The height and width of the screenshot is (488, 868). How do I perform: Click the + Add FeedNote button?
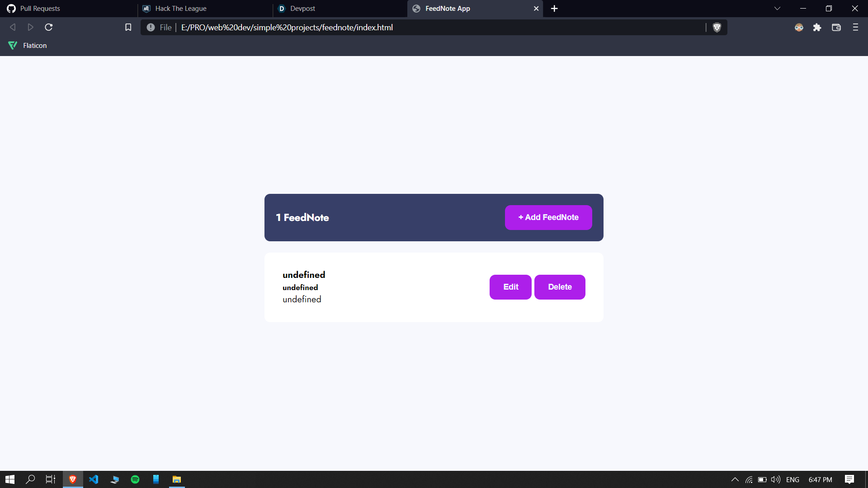click(x=548, y=217)
